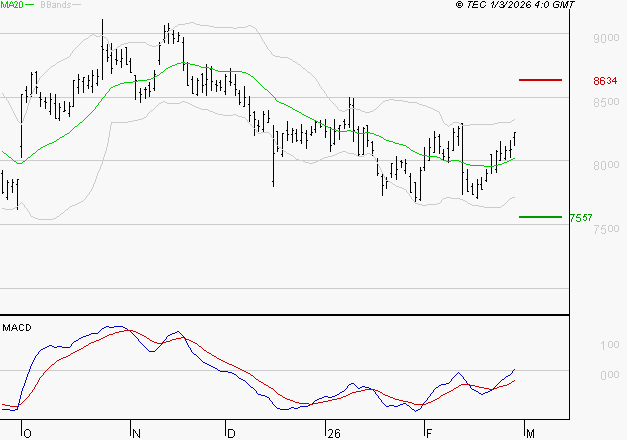Select the '26' year marker on time axis

pos(333,433)
